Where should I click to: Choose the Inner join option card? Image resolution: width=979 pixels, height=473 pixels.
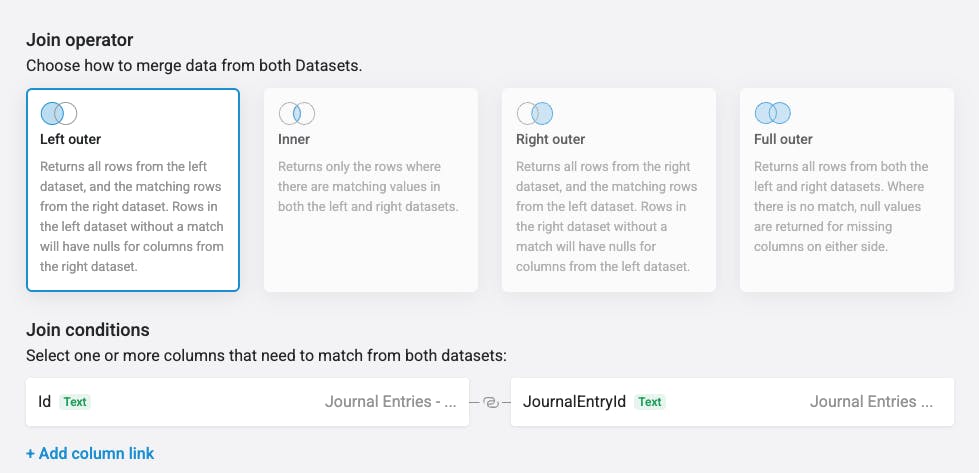[x=371, y=190]
